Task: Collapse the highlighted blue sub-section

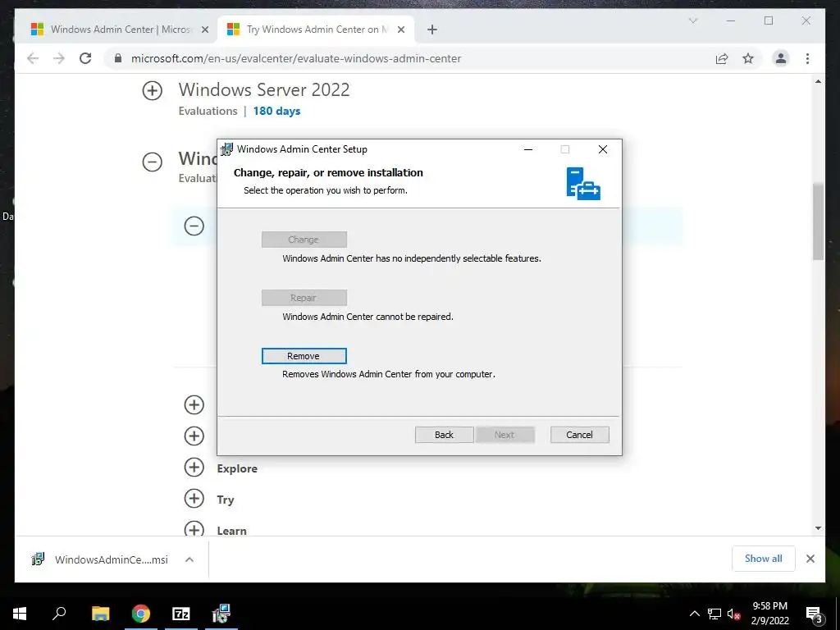Action: 194,226
